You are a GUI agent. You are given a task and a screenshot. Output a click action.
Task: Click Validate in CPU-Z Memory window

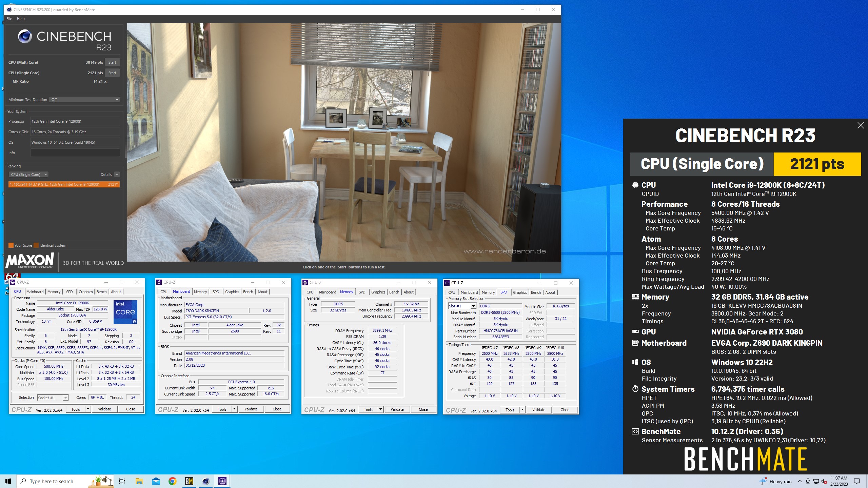click(x=397, y=409)
